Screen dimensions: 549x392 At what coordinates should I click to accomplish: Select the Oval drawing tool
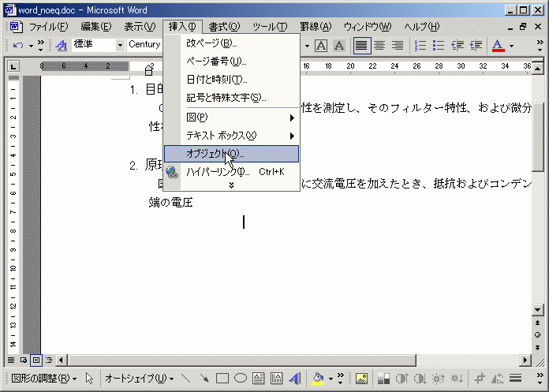(241, 379)
